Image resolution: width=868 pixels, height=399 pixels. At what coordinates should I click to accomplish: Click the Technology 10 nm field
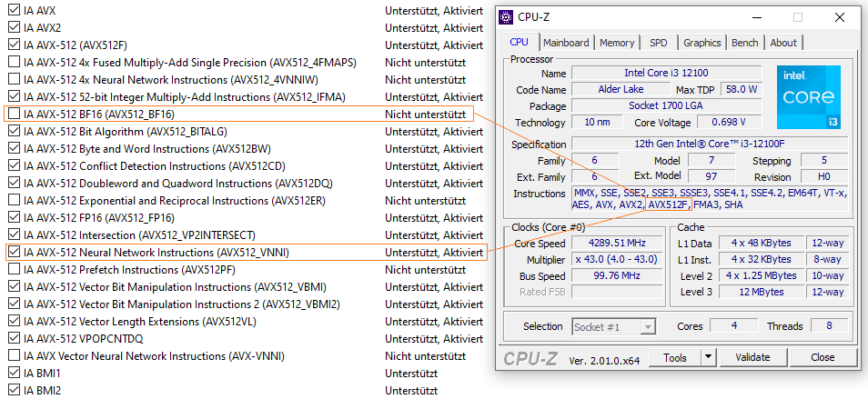[x=597, y=122]
